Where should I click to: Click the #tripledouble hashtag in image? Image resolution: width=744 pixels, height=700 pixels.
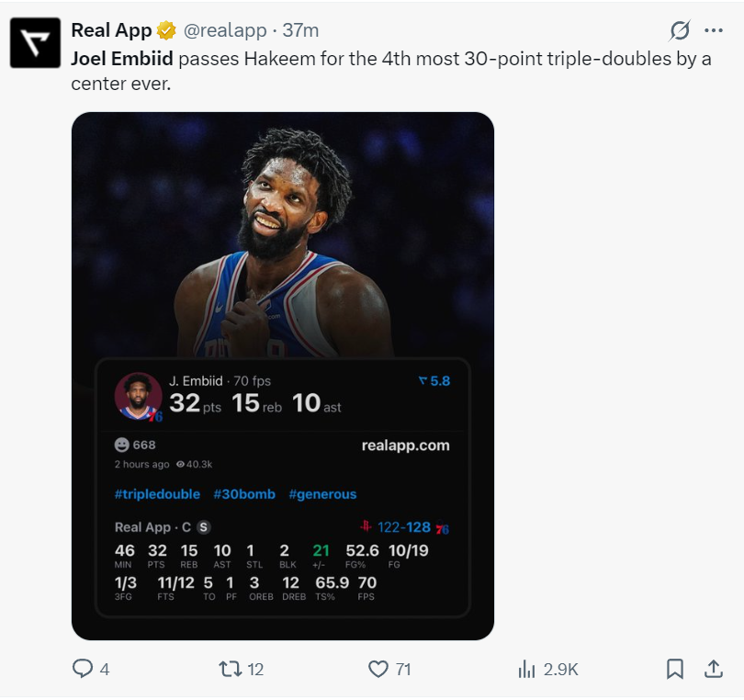(157, 494)
